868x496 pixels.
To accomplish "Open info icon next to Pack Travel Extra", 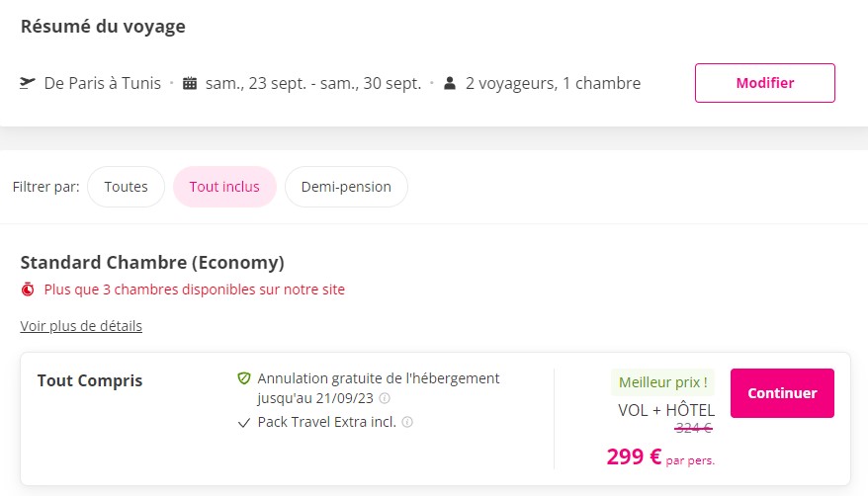I will [407, 422].
